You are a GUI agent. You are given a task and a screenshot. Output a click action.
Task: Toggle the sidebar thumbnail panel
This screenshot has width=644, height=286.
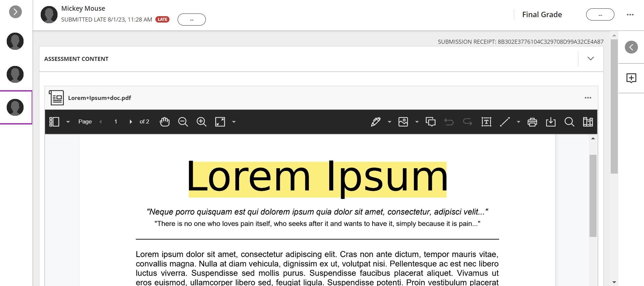tap(54, 122)
